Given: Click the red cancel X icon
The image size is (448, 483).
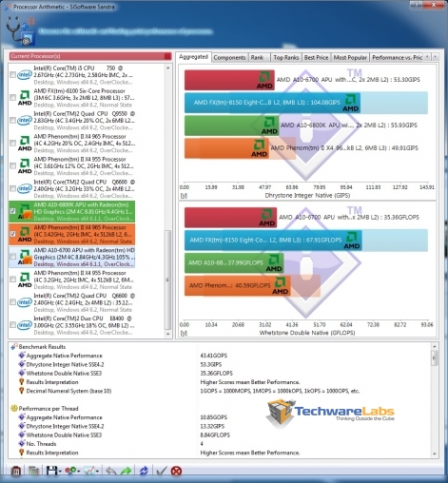Looking at the screenshot, I should [176, 471].
